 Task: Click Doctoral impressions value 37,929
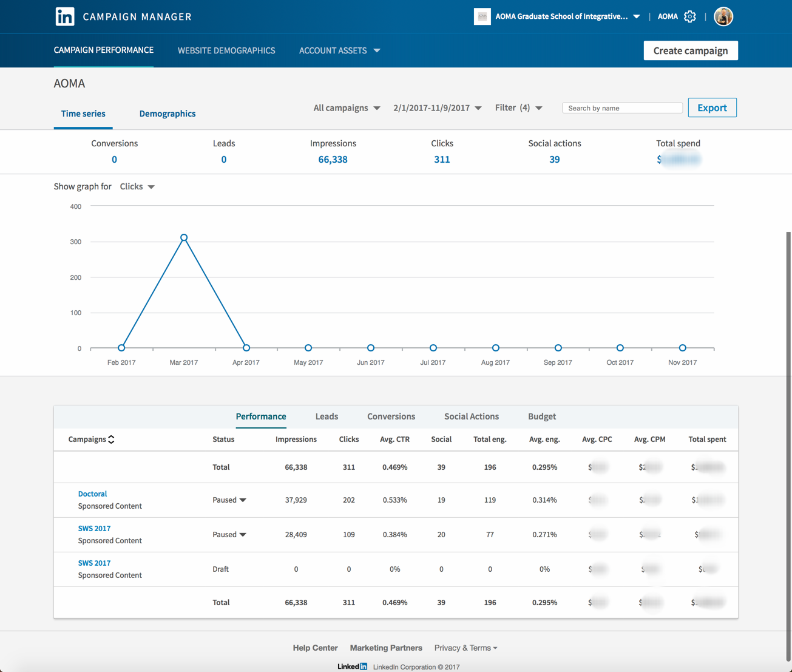tap(296, 500)
